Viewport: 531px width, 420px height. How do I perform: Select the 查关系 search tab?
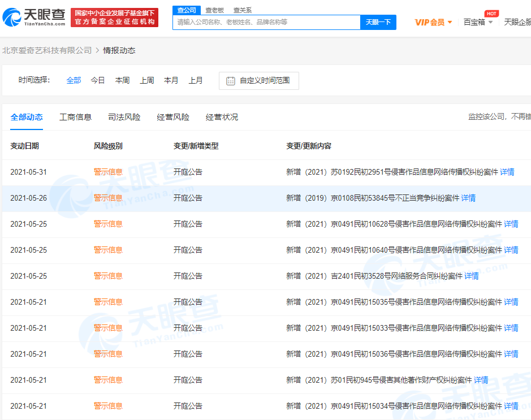point(243,11)
